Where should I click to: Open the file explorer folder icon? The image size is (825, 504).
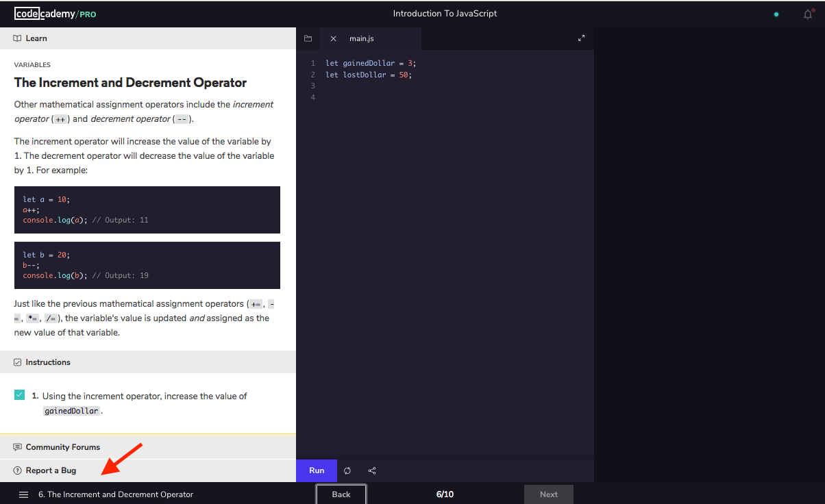[x=308, y=39]
